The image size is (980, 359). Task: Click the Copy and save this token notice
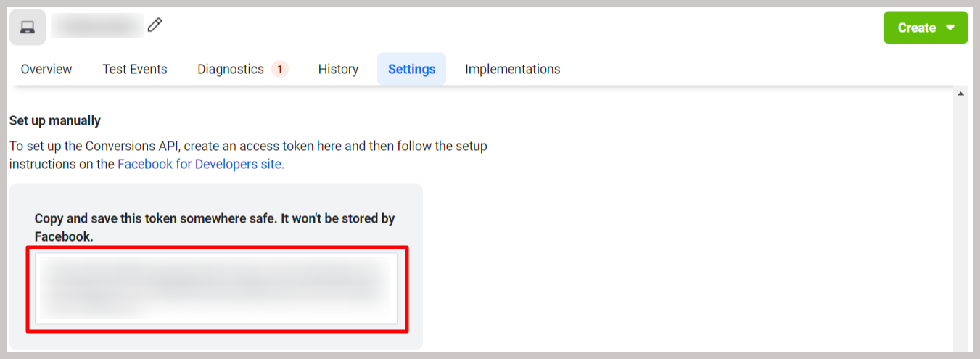(x=215, y=227)
